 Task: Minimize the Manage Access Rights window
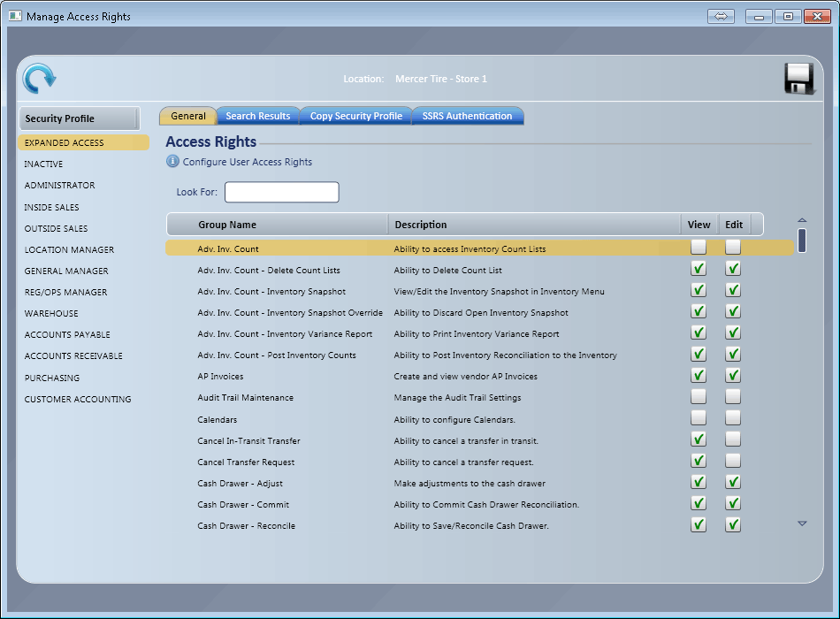[759, 17]
